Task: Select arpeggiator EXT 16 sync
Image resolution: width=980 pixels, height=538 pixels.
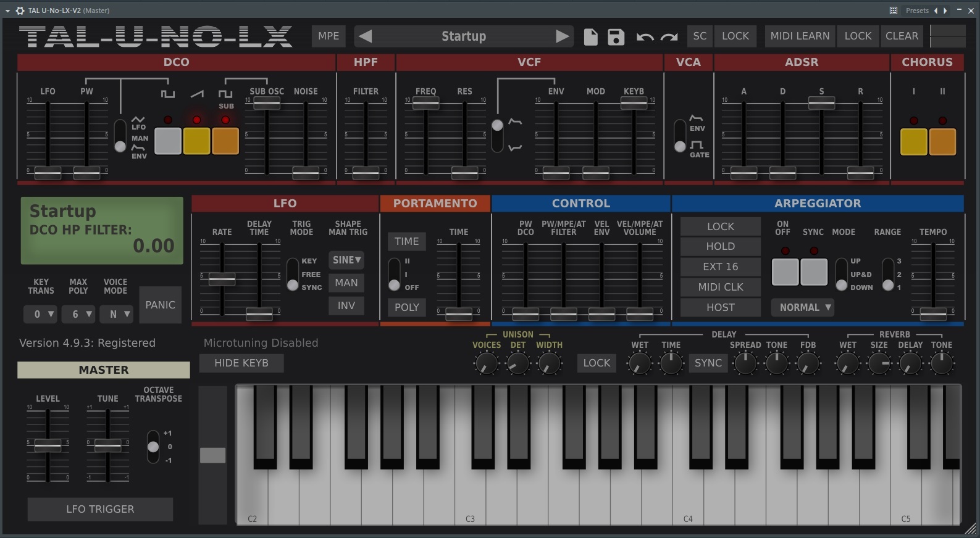Action: (x=721, y=267)
